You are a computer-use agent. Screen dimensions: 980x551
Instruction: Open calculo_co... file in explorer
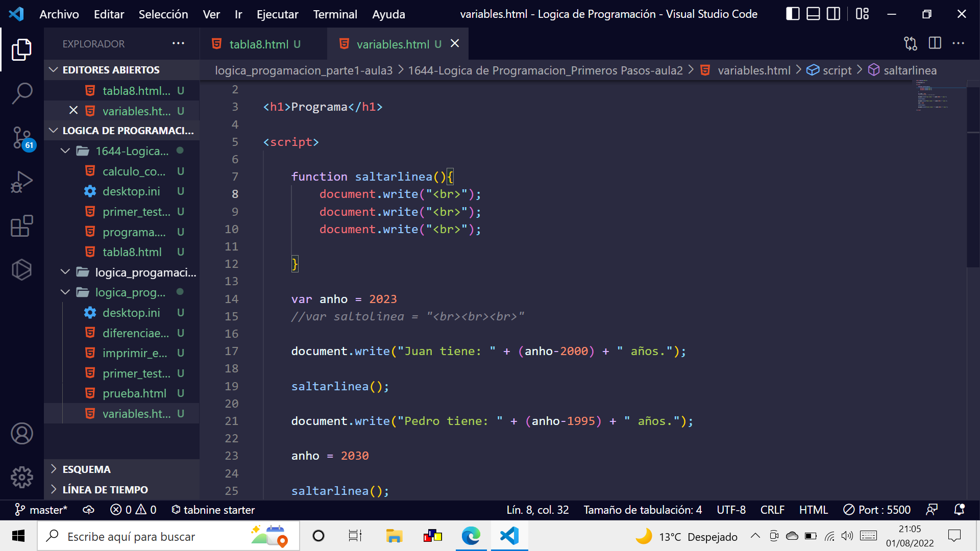(121, 171)
